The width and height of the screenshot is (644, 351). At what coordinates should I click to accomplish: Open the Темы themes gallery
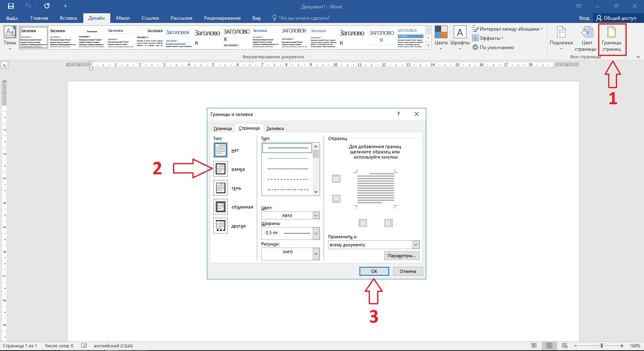[x=10, y=38]
